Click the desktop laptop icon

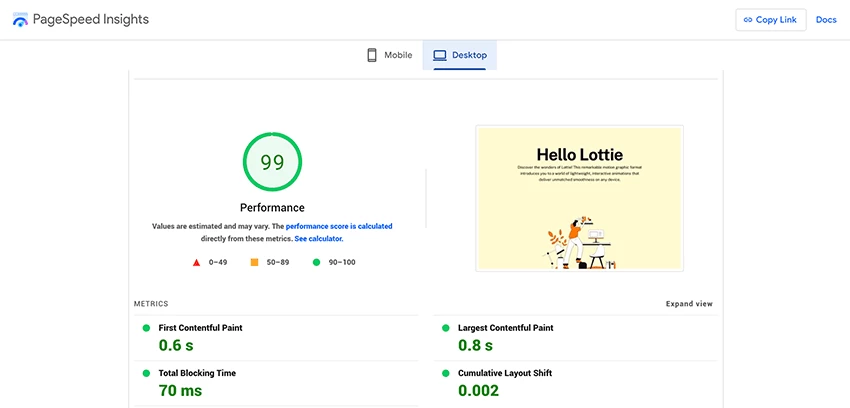(439, 55)
